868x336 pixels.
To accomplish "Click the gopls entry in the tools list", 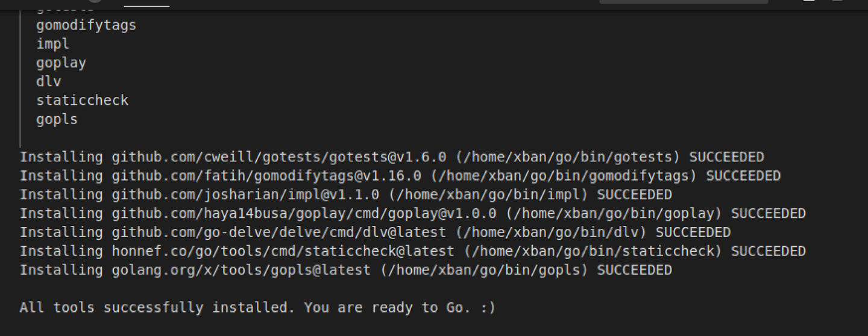I will point(57,119).
